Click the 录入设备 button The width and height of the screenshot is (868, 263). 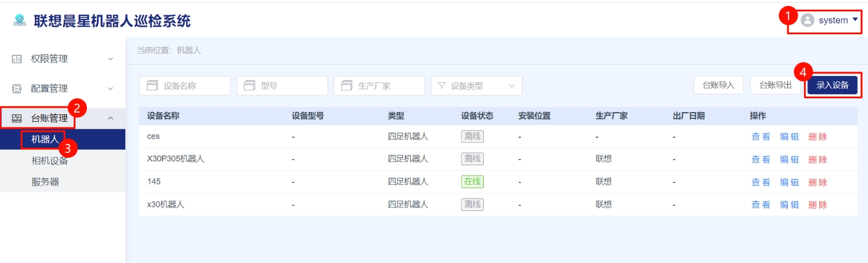pyautogui.click(x=832, y=85)
